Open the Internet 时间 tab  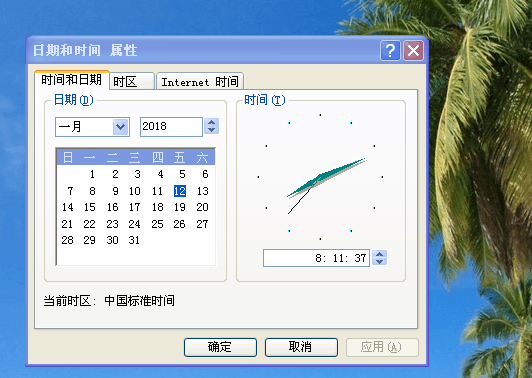point(200,81)
